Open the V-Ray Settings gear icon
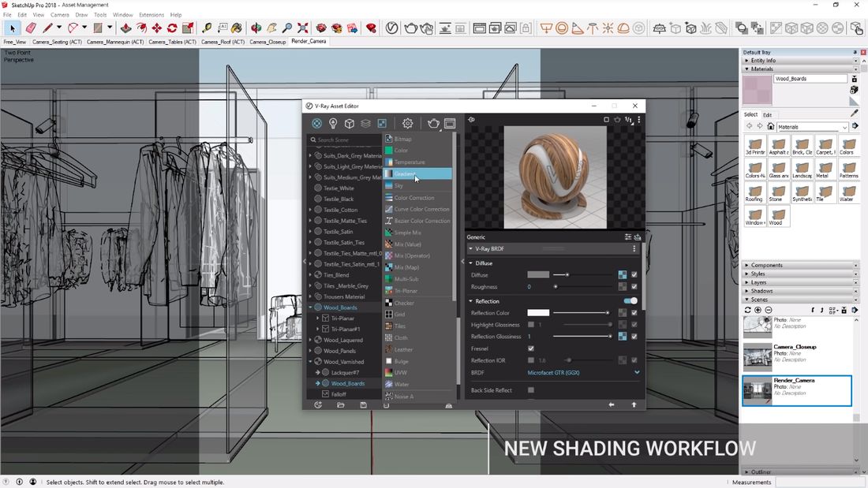Screen dimensions: 868x488 click(407, 123)
